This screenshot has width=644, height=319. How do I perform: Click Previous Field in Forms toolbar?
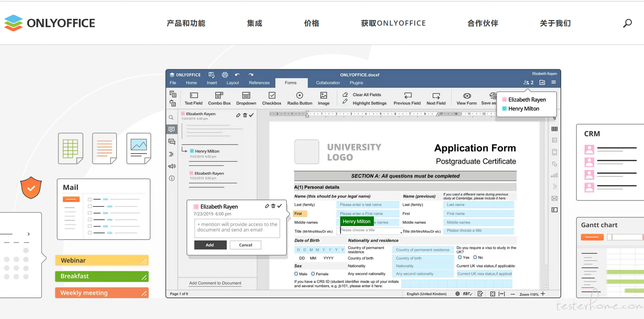pyautogui.click(x=407, y=99)
